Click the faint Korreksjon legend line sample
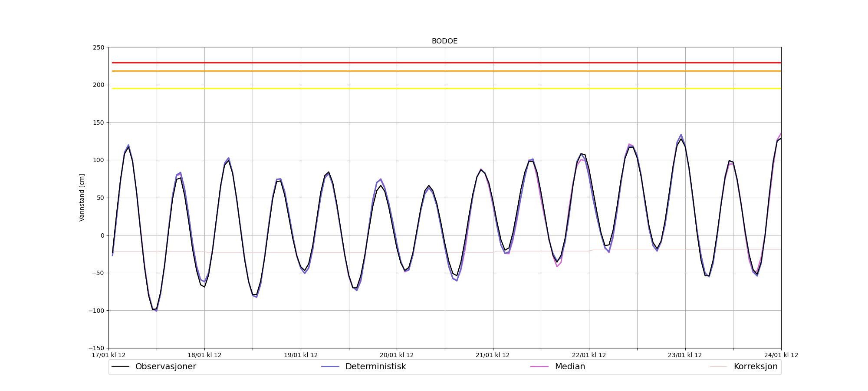Image resolution: width=868 pixels, height=391 pixels. coord(718,367)
